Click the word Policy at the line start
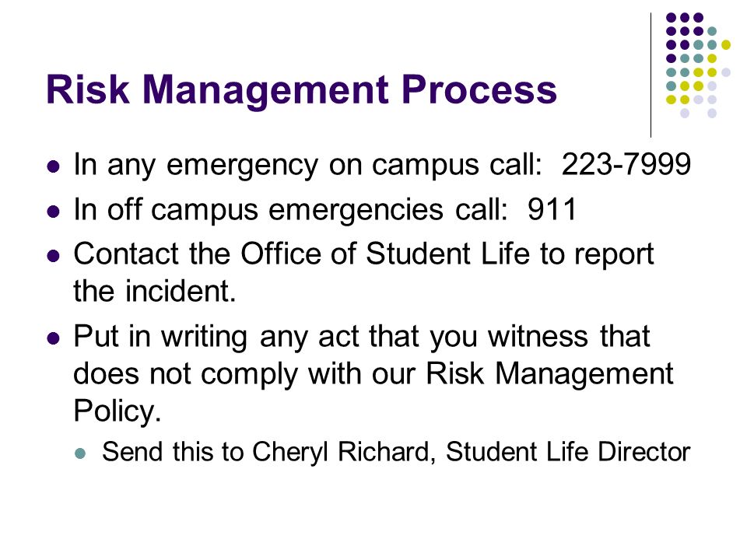The width and height of the screenshot is (747, 560). [x=117, y=411]
